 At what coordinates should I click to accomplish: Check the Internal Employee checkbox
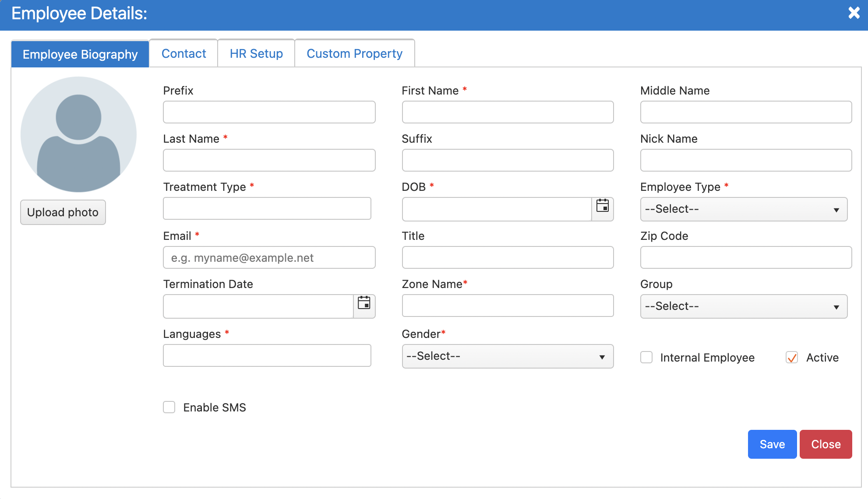click(646, 357)
